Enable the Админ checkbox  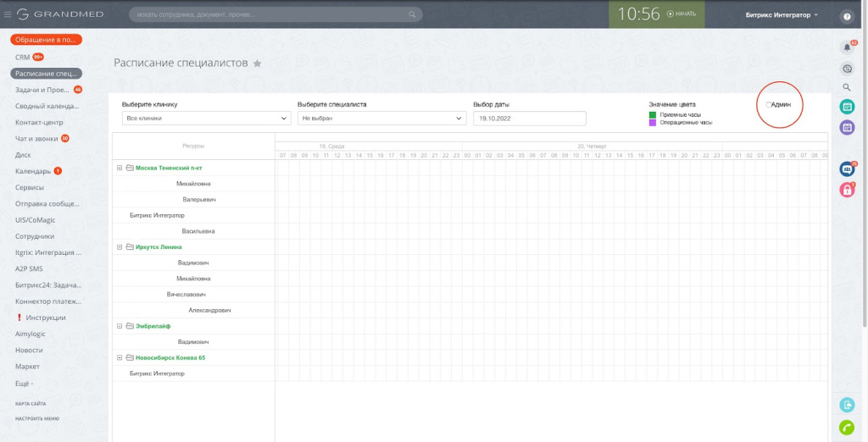[x=769, y=104]
